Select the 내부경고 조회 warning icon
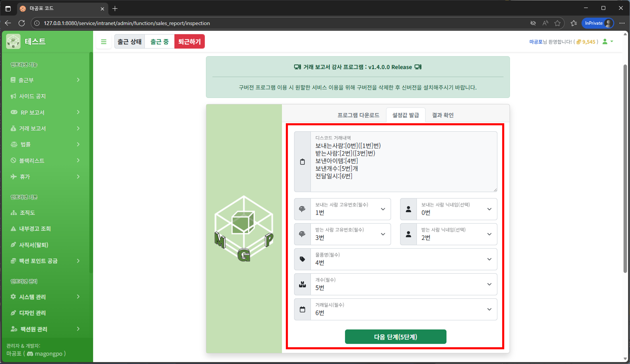This screenshot has width=630, height=364. pyautogui.click(x=13, y=228)
